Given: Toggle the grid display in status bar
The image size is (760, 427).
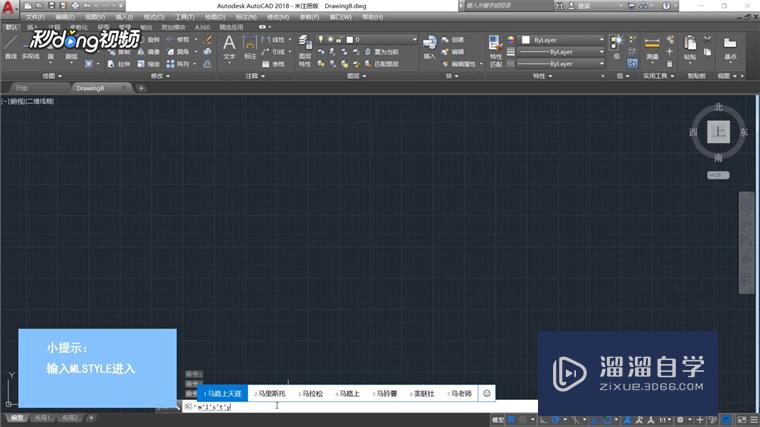Looking at the screenshot, I should (511, 420).
